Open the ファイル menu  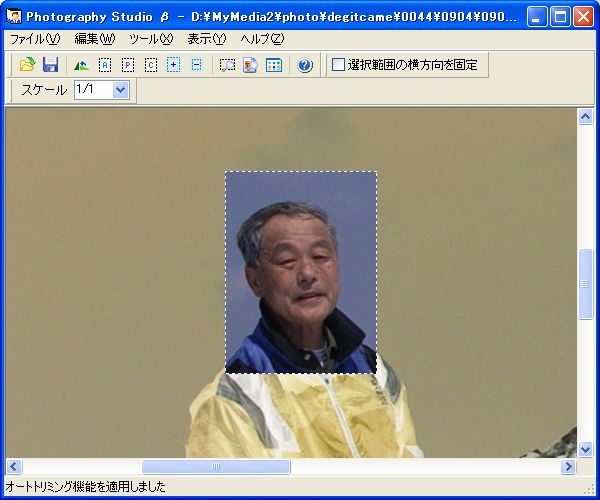click(35, 39)
